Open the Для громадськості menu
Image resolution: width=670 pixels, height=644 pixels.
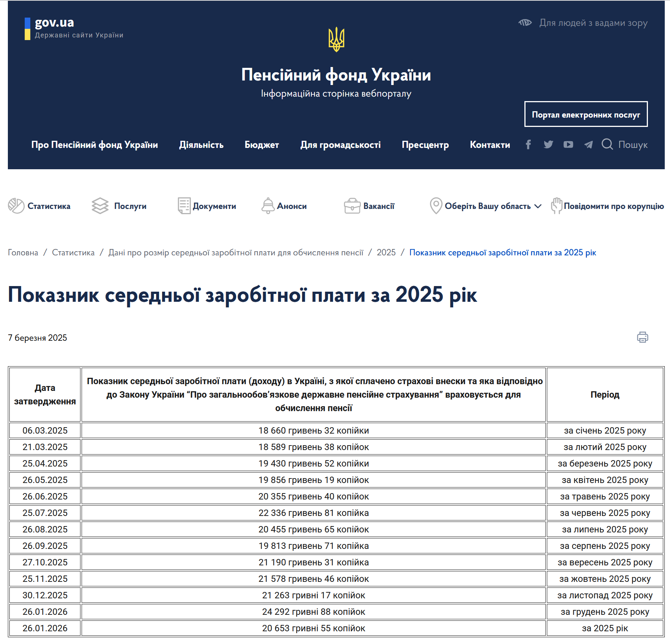pos(341,145)
